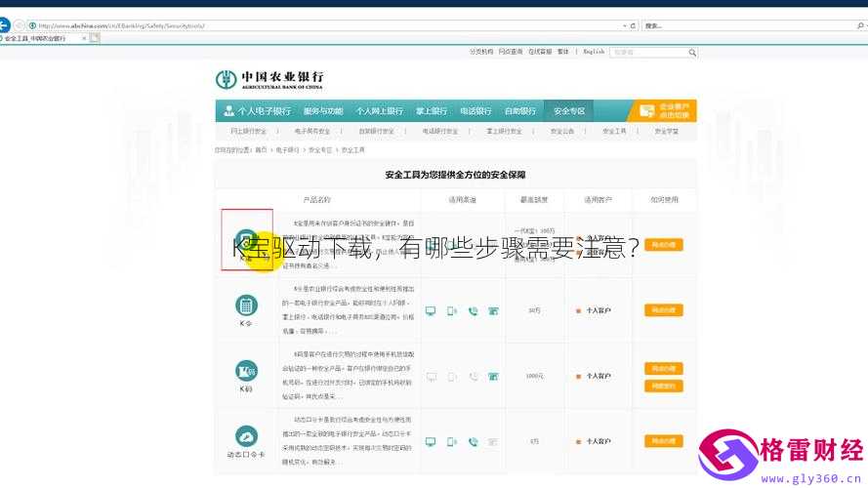868x488 pixels.
Task: Click the K令 product icon
Action: click(x=246, y=305)
